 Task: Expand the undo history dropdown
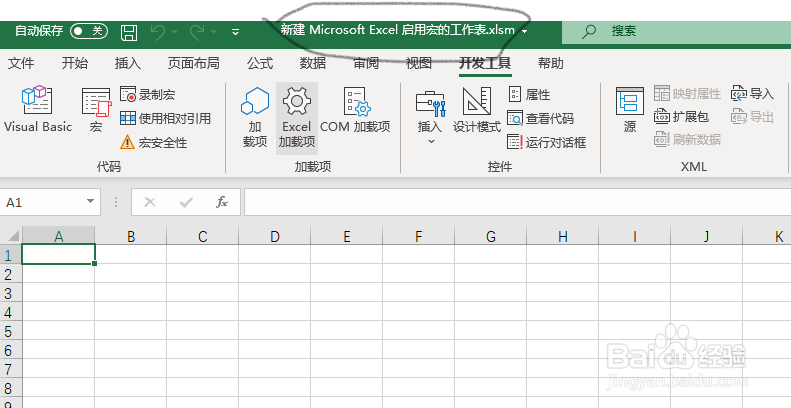(175, 31)
